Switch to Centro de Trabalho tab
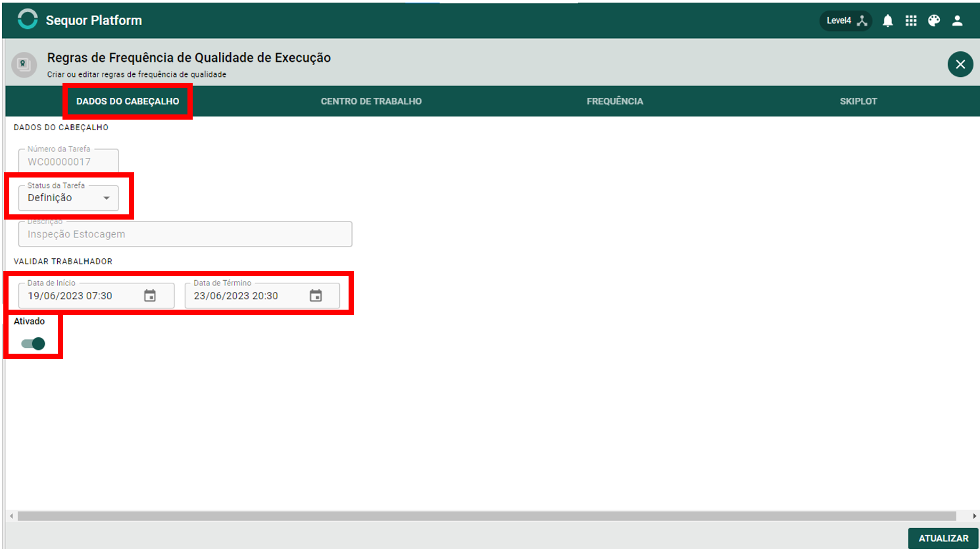Screen dimensions: 980x549 (371, 101)
